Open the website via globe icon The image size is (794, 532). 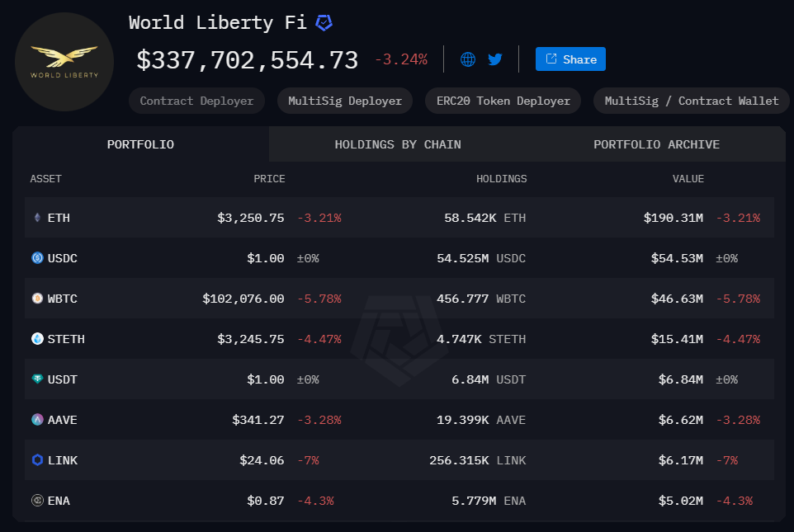[x=467, y=59]
